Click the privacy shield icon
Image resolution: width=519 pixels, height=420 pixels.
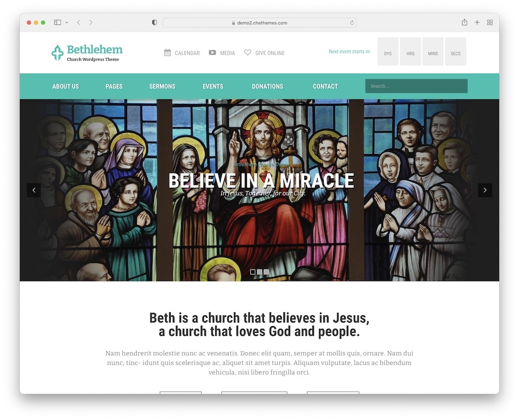coord(154,22)
